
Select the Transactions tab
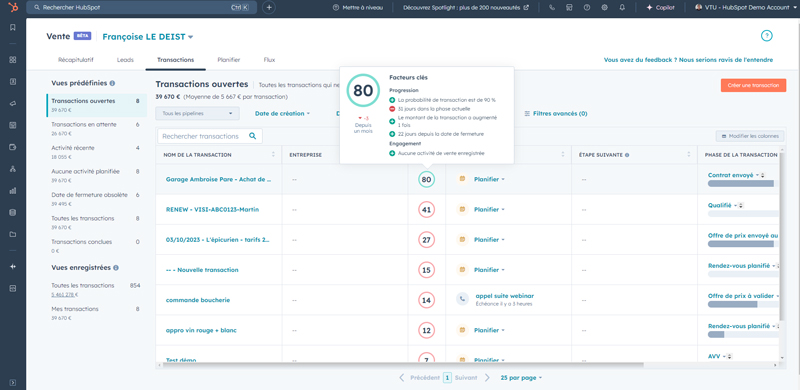click(x=176, y=60)
